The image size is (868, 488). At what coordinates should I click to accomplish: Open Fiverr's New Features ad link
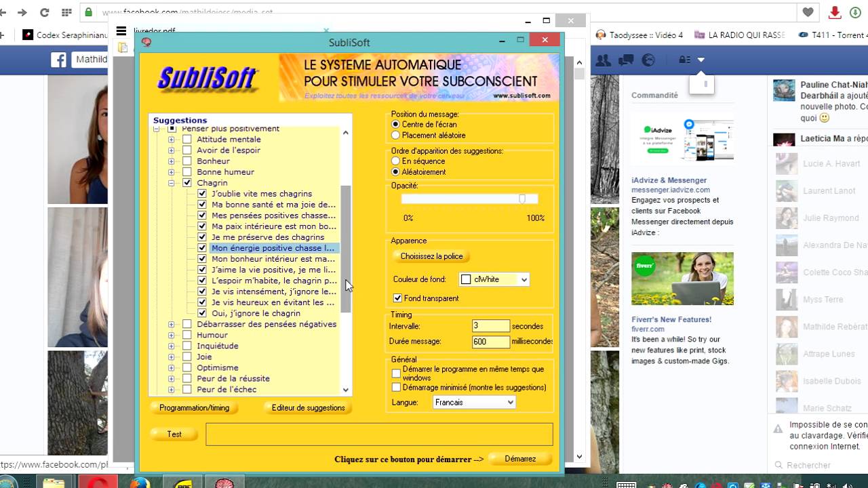[671, 319]
